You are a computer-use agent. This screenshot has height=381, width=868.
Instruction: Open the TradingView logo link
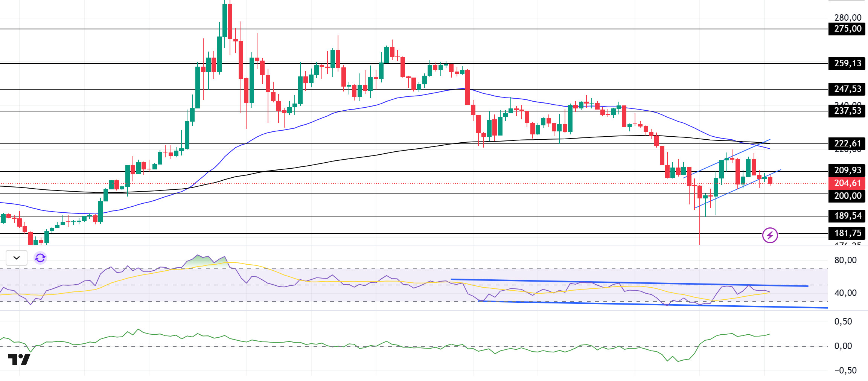(x=19, y=360)
